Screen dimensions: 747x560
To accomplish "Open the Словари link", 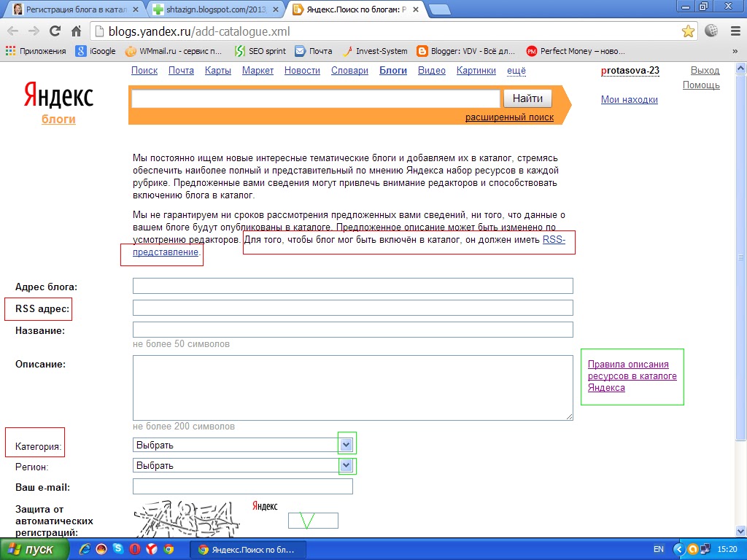I will coord(349,71).
